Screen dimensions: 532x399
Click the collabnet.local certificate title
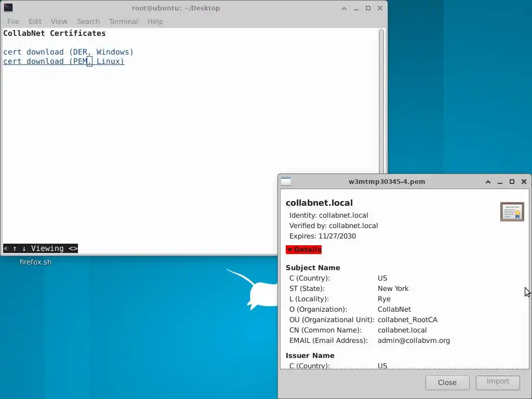(320, 203)
